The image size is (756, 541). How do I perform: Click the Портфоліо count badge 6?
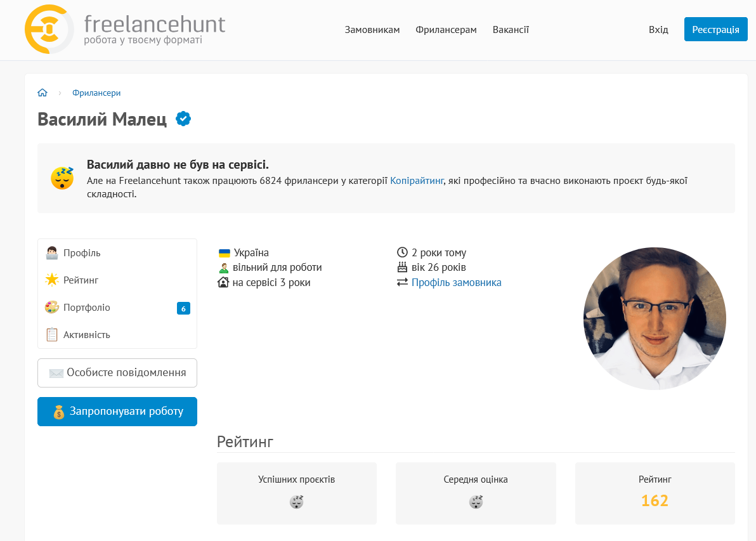183,309
